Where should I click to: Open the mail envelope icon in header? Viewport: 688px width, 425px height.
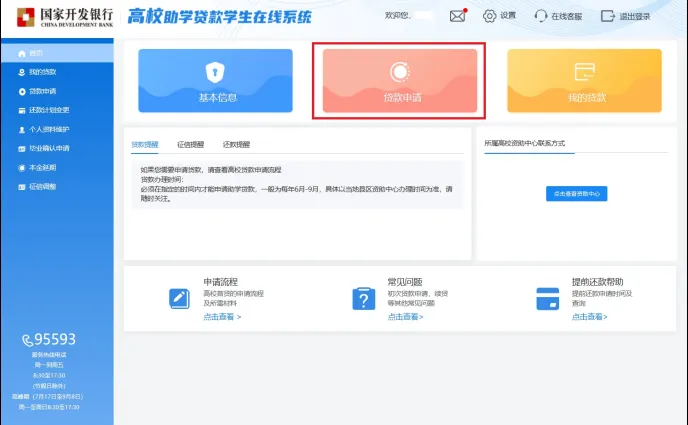click(458, 16)
